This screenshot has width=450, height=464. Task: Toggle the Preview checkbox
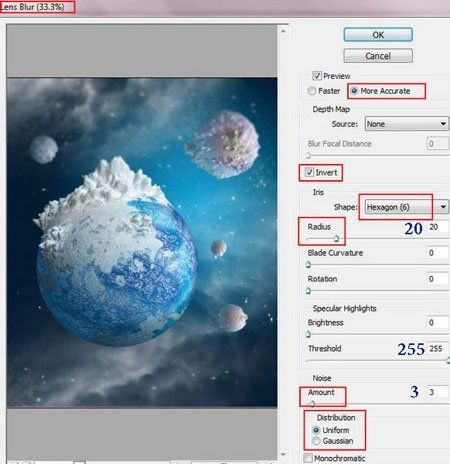(x=317, y=76)
